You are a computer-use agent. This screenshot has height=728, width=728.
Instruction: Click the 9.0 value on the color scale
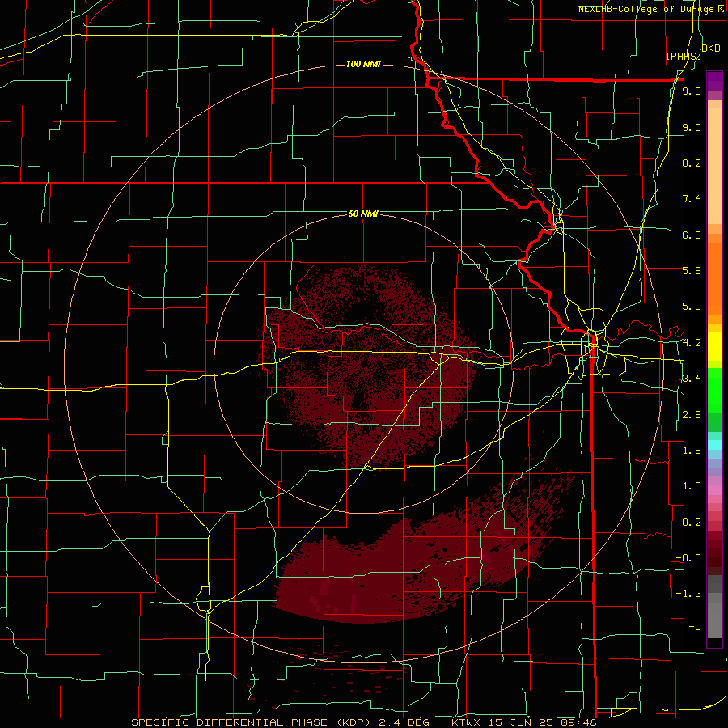point(692,127)
